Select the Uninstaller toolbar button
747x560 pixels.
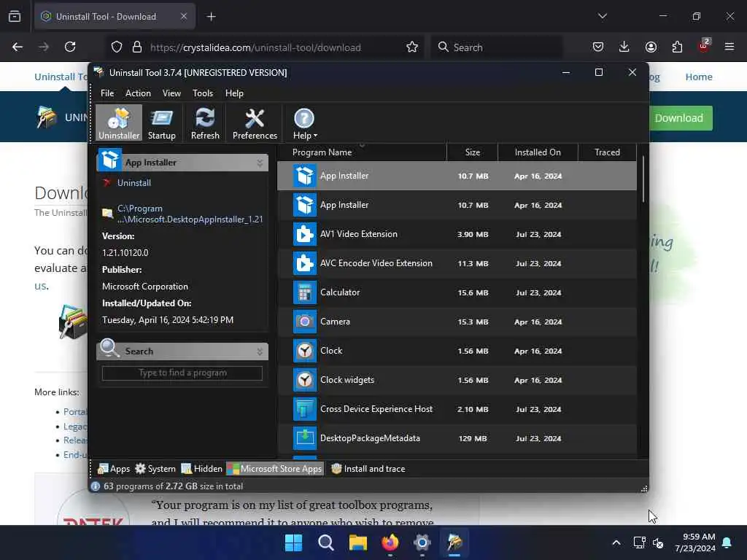(119, 123)
